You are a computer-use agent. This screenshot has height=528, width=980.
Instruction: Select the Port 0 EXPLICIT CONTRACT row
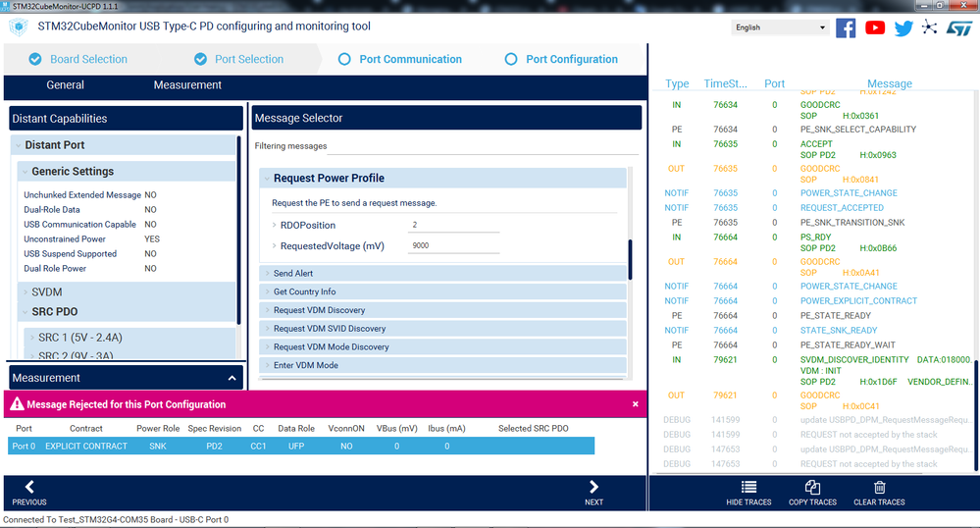[x=301, y=446]
